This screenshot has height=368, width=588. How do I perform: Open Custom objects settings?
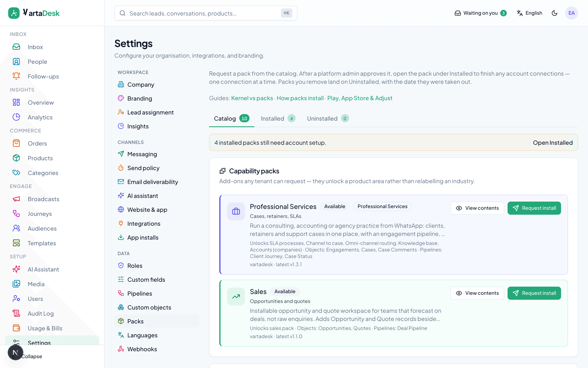click(x=157, y=307)
